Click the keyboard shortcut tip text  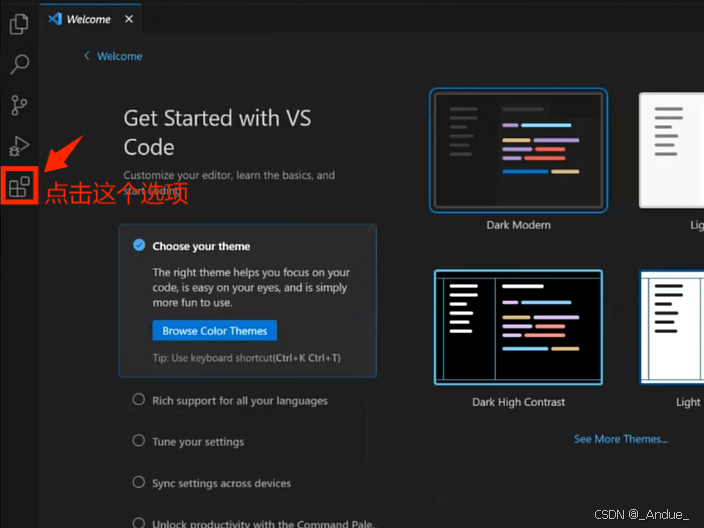coord(246,358)
